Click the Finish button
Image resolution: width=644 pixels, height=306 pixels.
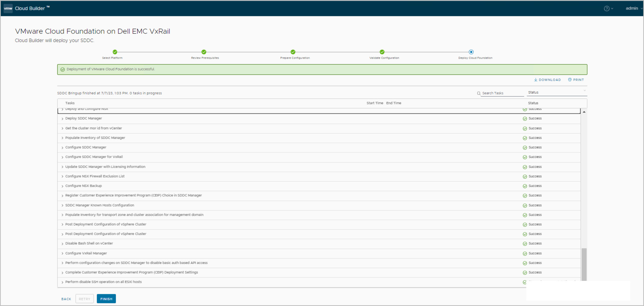pyautogui.click(x=106, y=299)
